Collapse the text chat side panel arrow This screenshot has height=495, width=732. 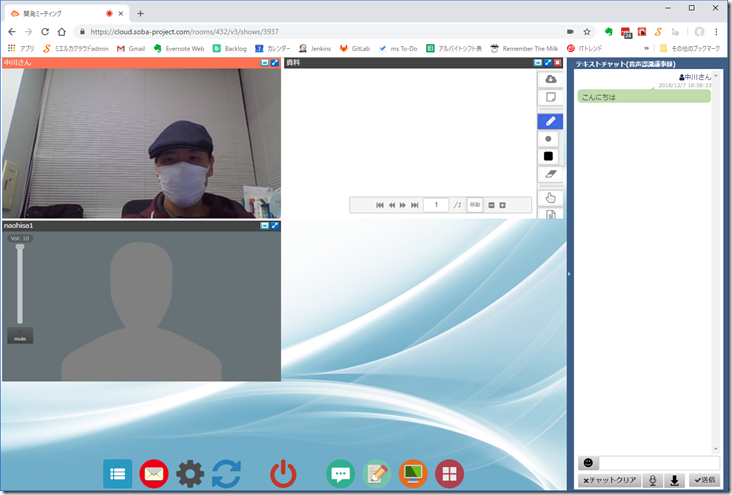[569, 274]
